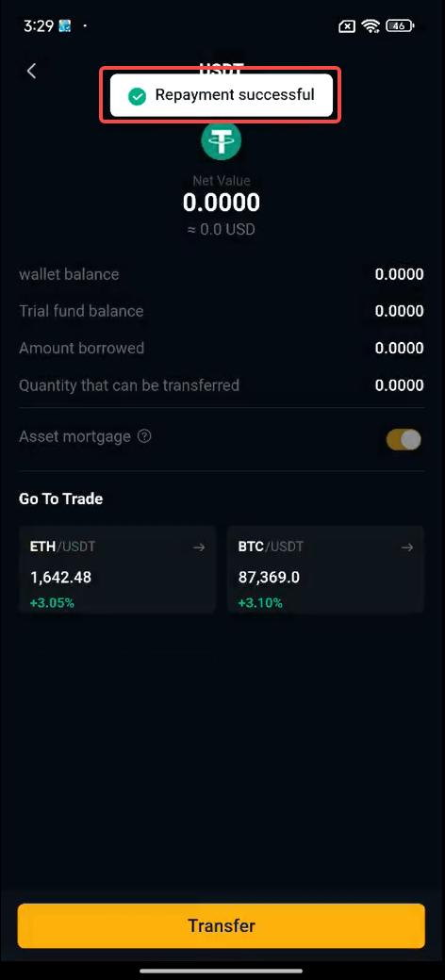Tap the Repayment successful notification
445x980 pixels.
(222, 95)
